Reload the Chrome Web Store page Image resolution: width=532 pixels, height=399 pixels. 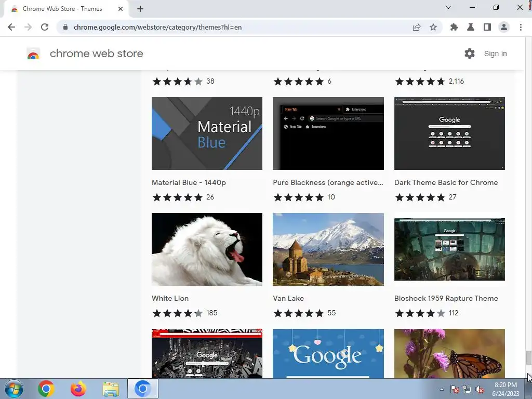45,27
